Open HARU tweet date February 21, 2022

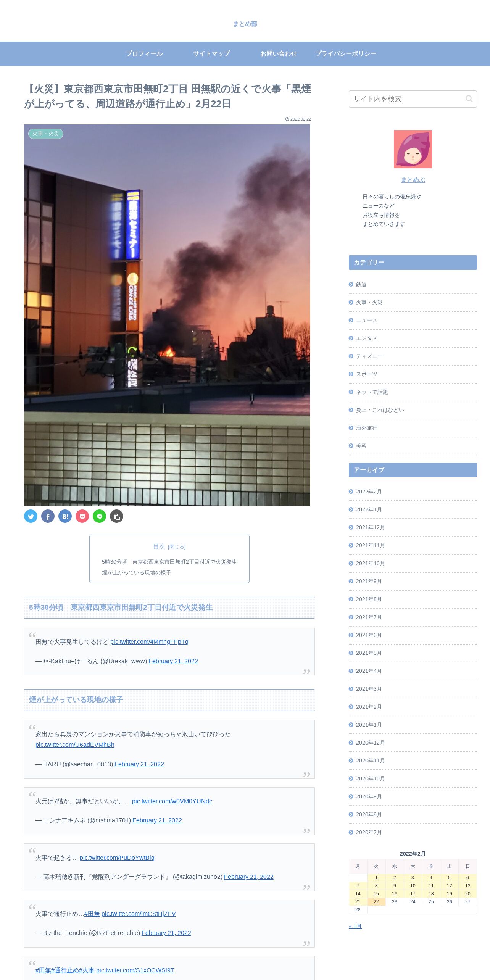(x=139, y=764)
